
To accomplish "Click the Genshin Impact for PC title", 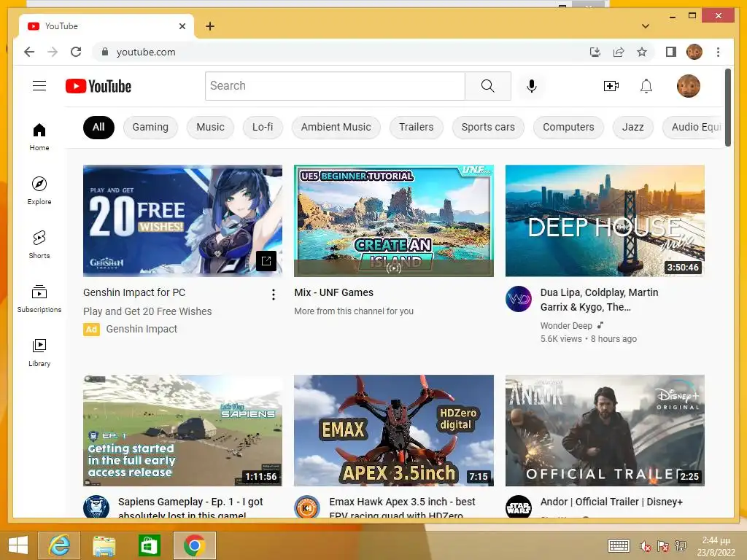I will (x=134, y=292).
